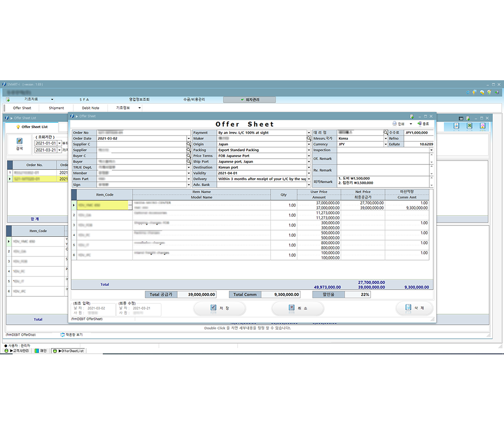Click the Refno input field
Screen dimensions: 504x435
[x=418, y=138]
